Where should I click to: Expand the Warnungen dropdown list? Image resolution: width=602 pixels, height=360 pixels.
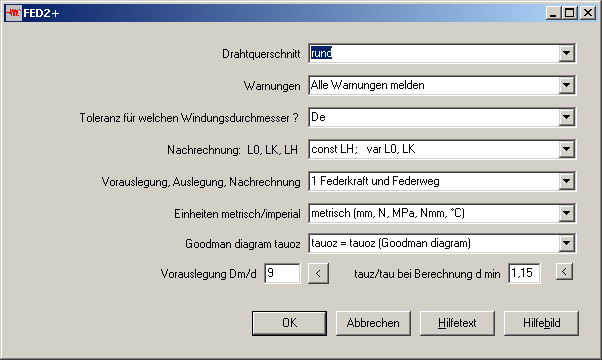567,85
